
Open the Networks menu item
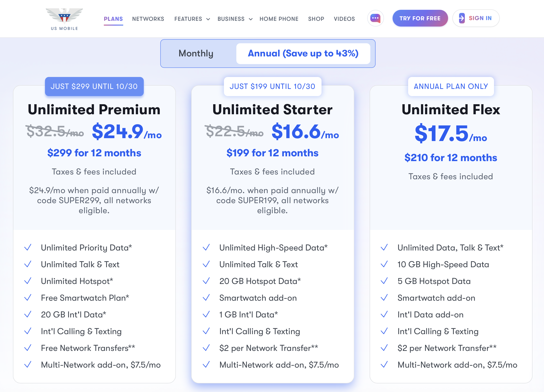(148, 19)
